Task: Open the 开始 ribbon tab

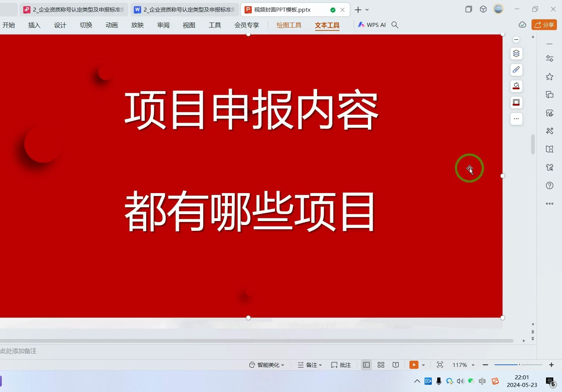Action: tap(8, 25)
